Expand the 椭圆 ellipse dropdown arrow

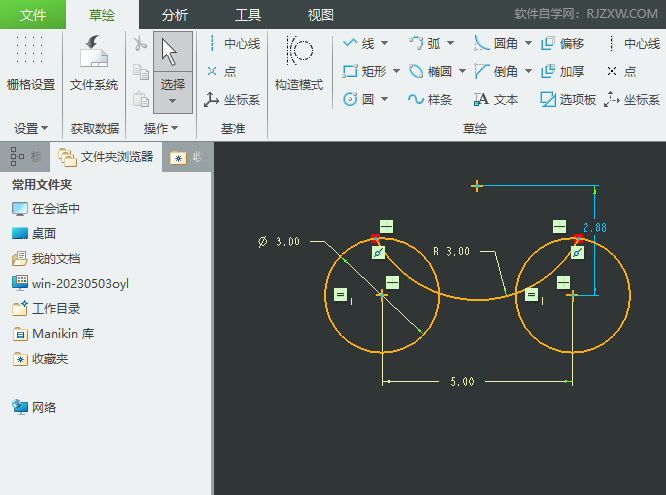pos(463,71)
